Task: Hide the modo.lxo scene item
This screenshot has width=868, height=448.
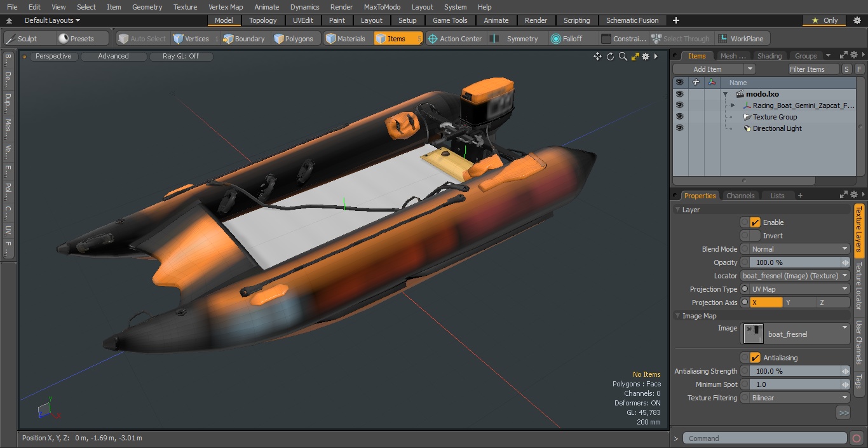Action: [679, 94]
